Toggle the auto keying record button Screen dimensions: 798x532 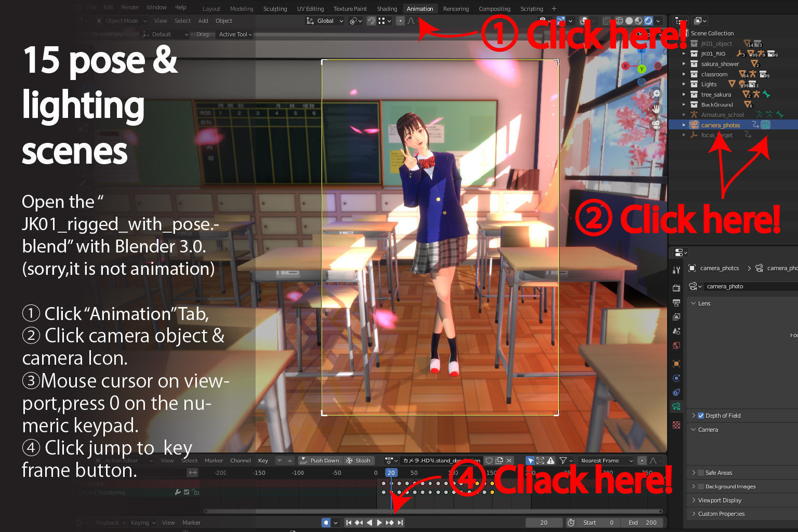coord(326,523)
